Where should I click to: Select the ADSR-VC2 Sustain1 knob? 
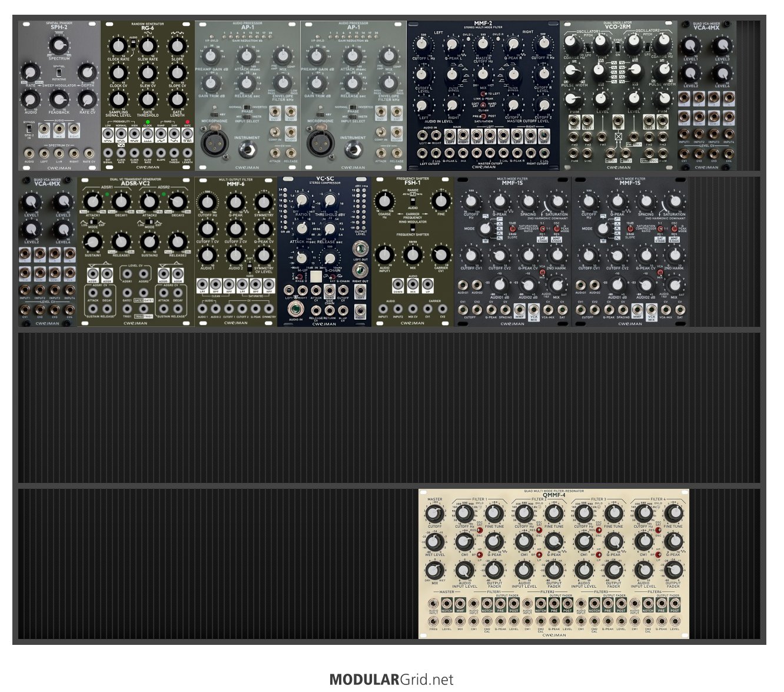(92, 241)
